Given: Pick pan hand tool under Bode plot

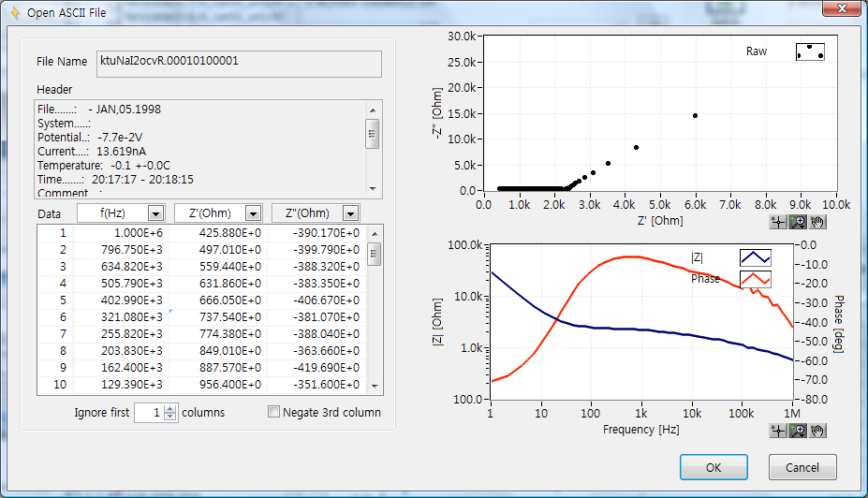Looking at the screenshot, I should tap(818, 431).
